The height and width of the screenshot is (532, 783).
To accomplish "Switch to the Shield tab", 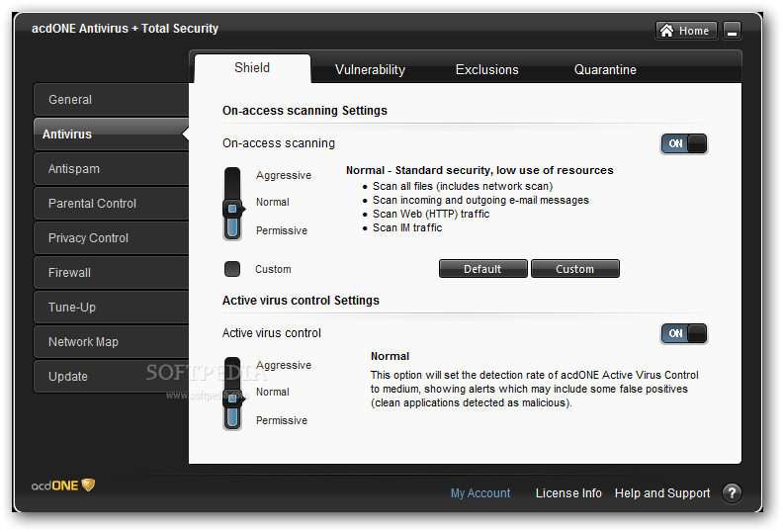I will point(252,68).
